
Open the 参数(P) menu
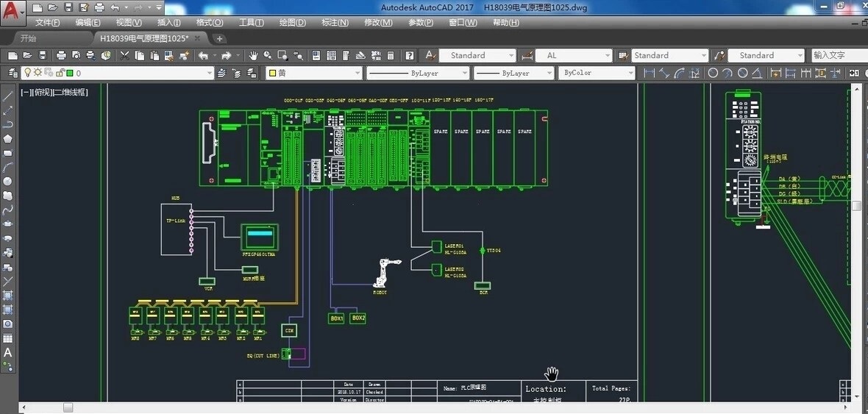(421, 23)
